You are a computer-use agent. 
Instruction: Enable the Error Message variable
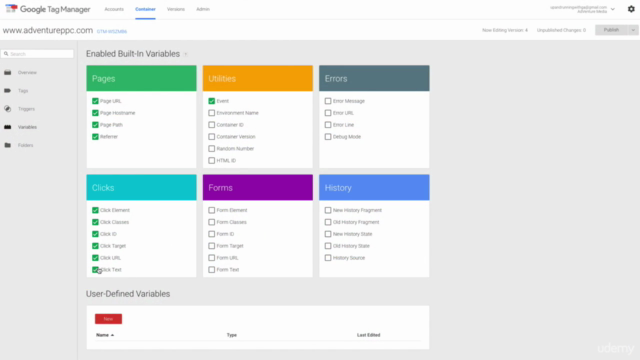coord(328,101)
